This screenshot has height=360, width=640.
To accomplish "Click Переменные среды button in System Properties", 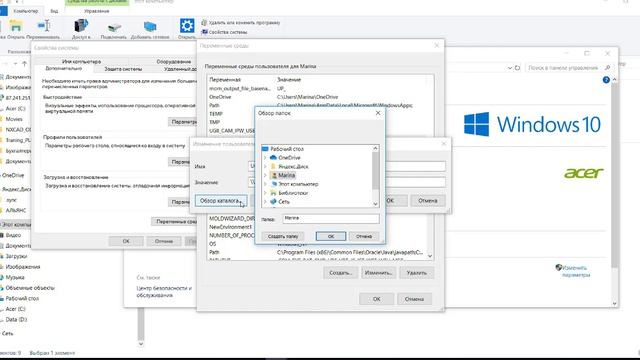I will (175, 222).
